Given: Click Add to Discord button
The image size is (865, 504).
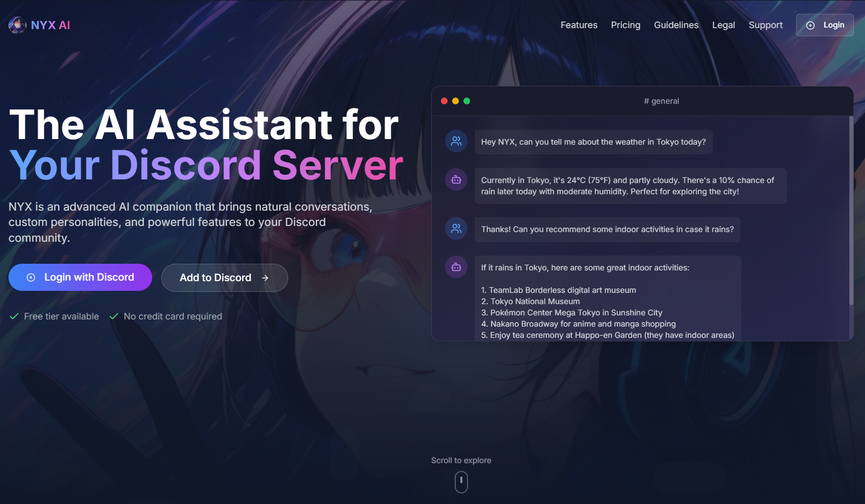Looking at the screenshot, I should 225,278.
